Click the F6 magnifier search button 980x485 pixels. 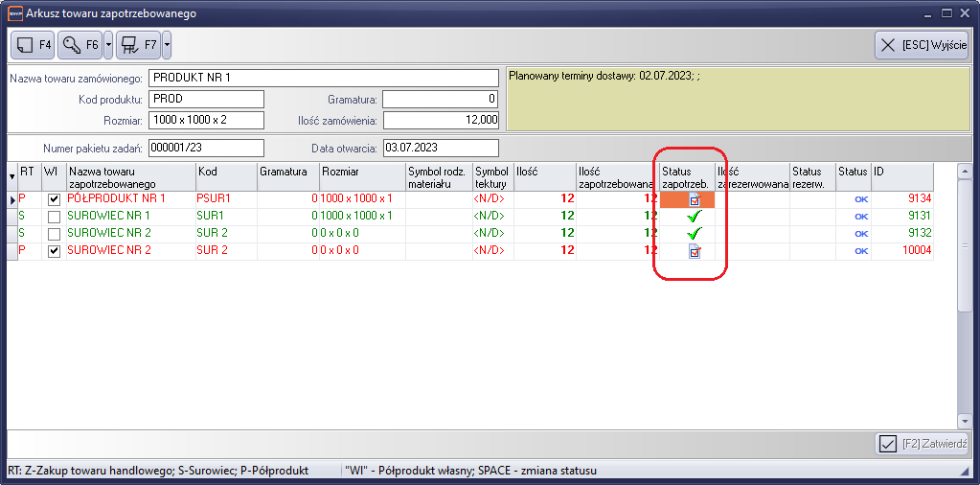point(80,44)
